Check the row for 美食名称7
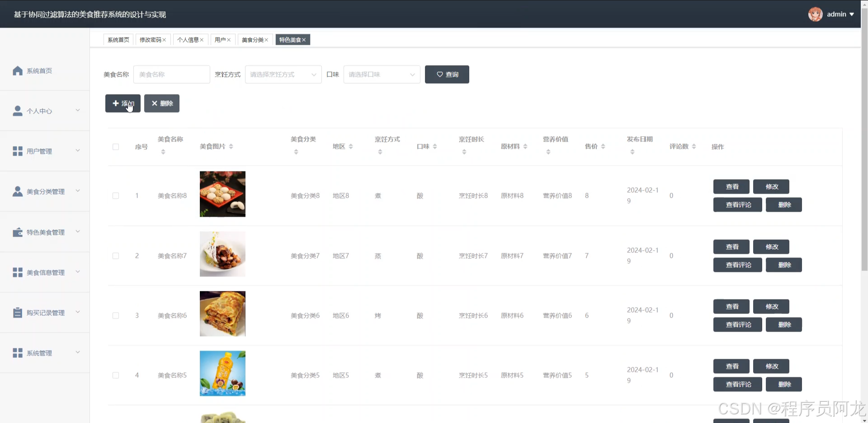Screen dimensions: 868x423 pyautogui.click(x=116, y=256)
